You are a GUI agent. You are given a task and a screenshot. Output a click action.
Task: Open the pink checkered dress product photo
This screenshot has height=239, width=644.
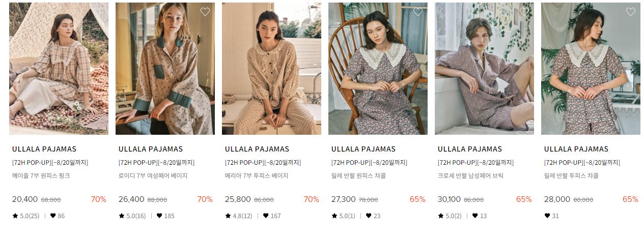pyautogui.click(x=59, y=69)
